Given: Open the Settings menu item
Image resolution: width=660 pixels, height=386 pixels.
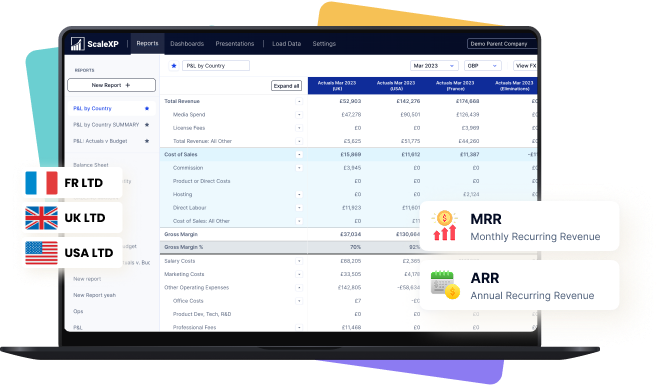Looking at the screenshot, I should click(x=324, y=44).
